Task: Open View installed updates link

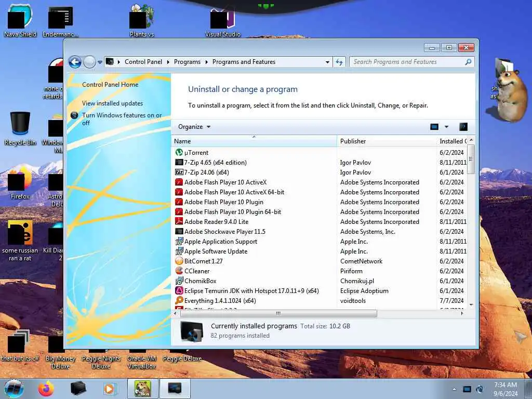Action: (x=112, y=103)
